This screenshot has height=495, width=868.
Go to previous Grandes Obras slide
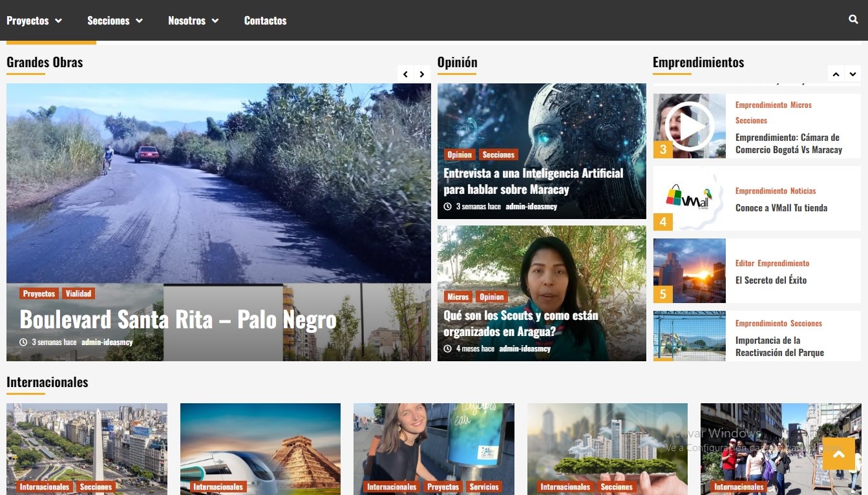[405, 74]
